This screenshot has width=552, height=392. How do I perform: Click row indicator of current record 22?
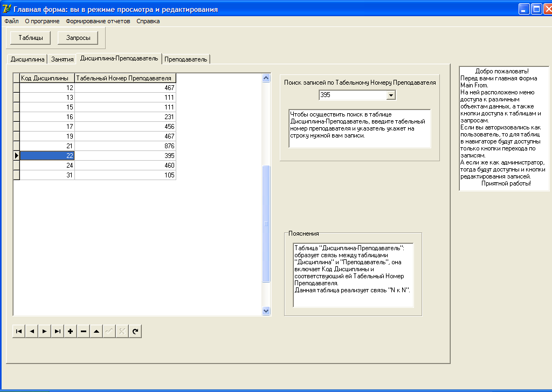click(x=16, y=155)
